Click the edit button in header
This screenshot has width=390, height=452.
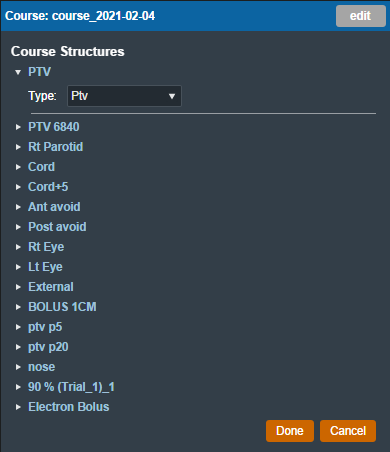(361, 16)
